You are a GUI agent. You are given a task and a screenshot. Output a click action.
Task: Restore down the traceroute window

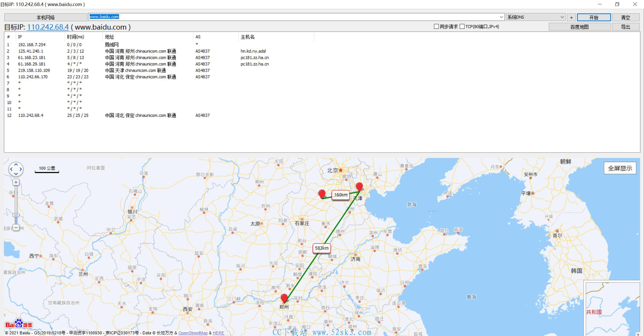tap(617, 4)
